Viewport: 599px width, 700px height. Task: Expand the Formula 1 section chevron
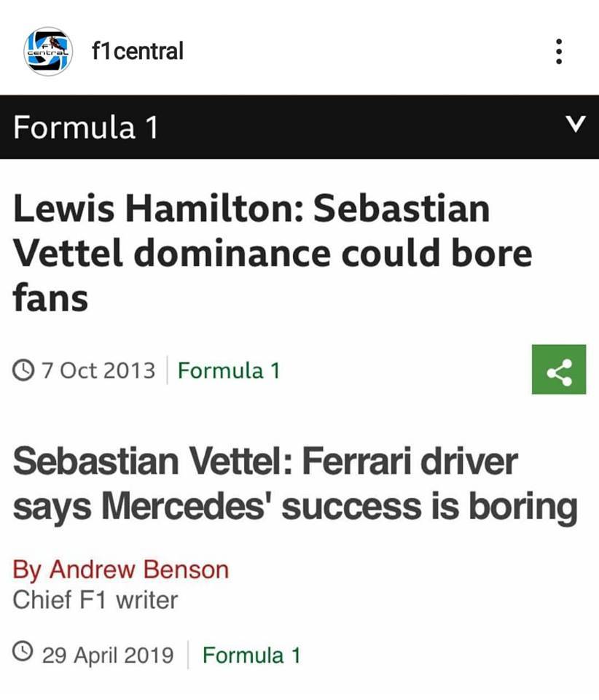point(576,127)
